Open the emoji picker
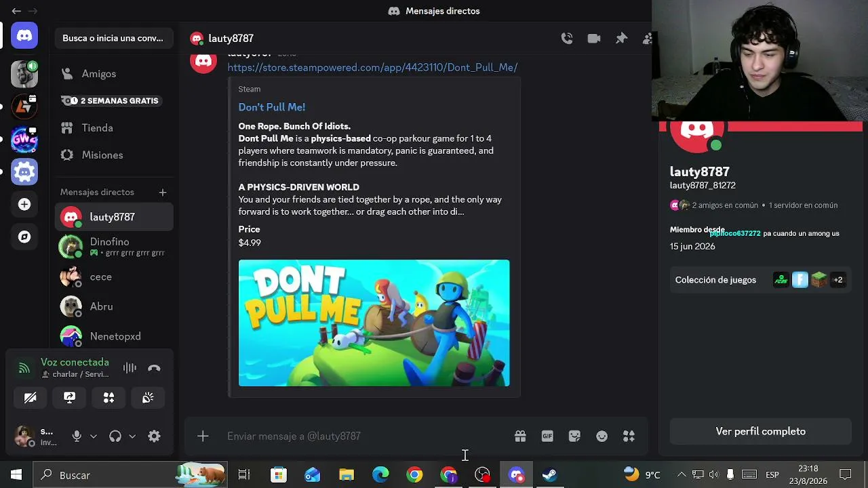This screenshot has height=488, width=868. coord(601,436)
